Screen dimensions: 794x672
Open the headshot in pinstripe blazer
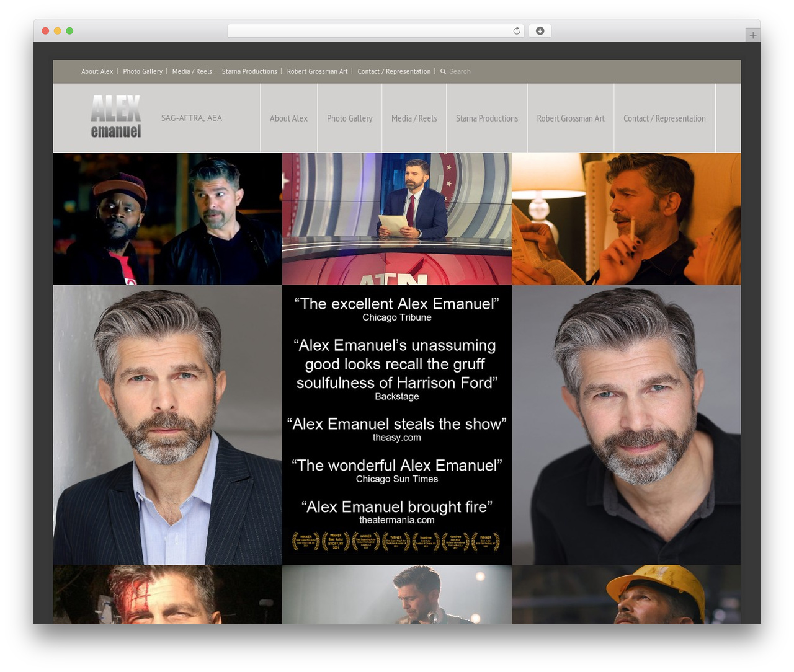167,425
